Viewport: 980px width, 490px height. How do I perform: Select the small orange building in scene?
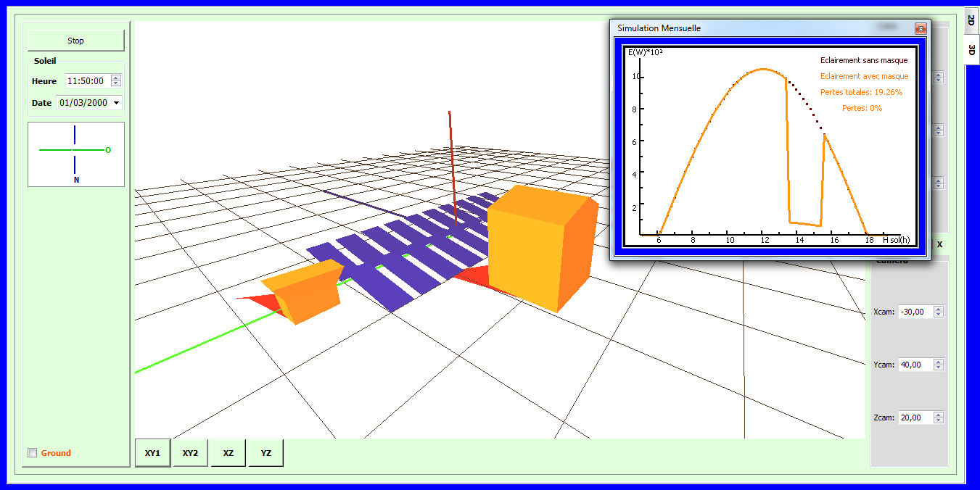click(x=303, y=292)
